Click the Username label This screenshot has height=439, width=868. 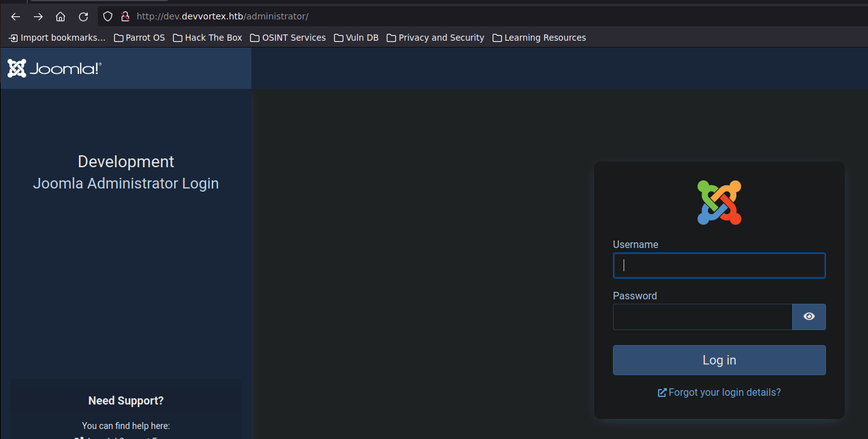point(635,245)
